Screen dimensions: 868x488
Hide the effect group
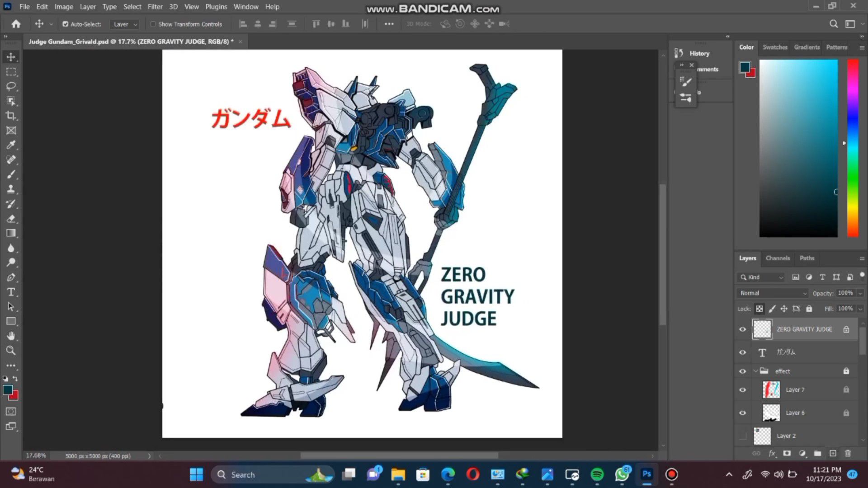tap(742, 371)
